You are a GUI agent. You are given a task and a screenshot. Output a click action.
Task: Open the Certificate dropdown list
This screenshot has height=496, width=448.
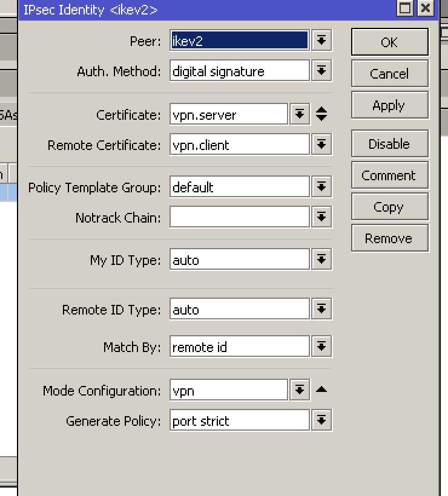(299, 114)
